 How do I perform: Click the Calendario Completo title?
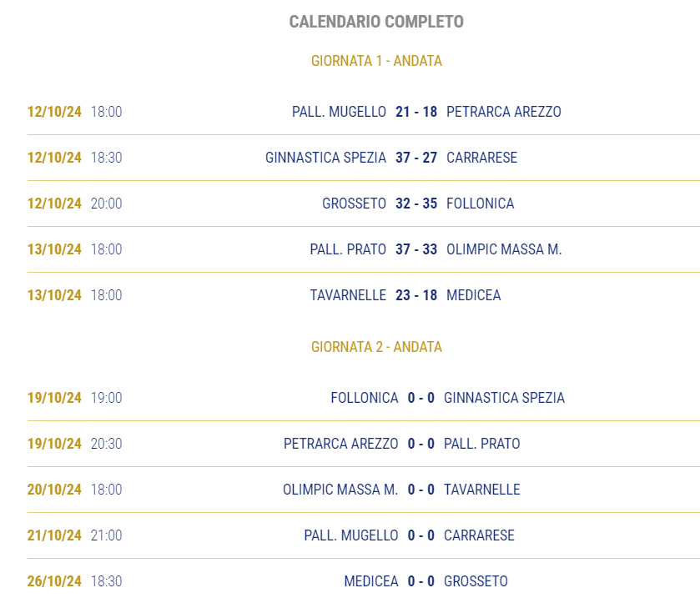[376, 22]
